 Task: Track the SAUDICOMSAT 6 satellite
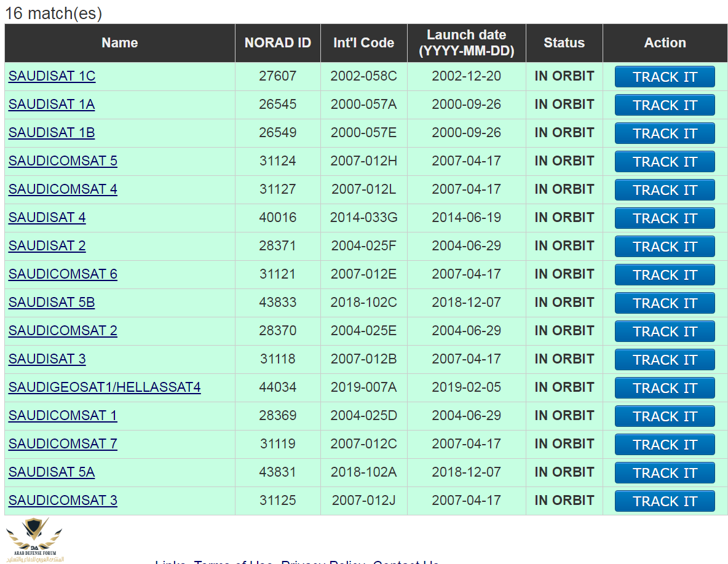(665, 275)
